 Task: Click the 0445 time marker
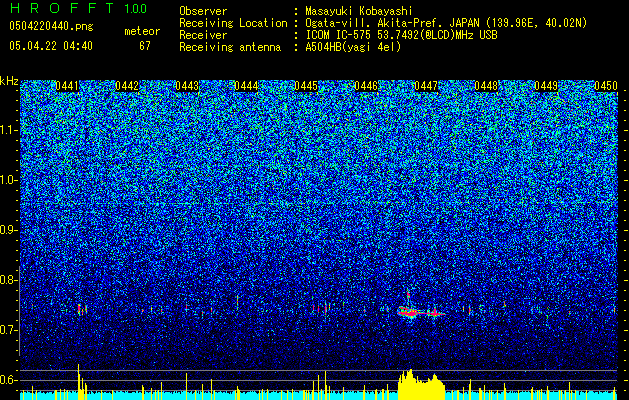click(x=306, y=86)
